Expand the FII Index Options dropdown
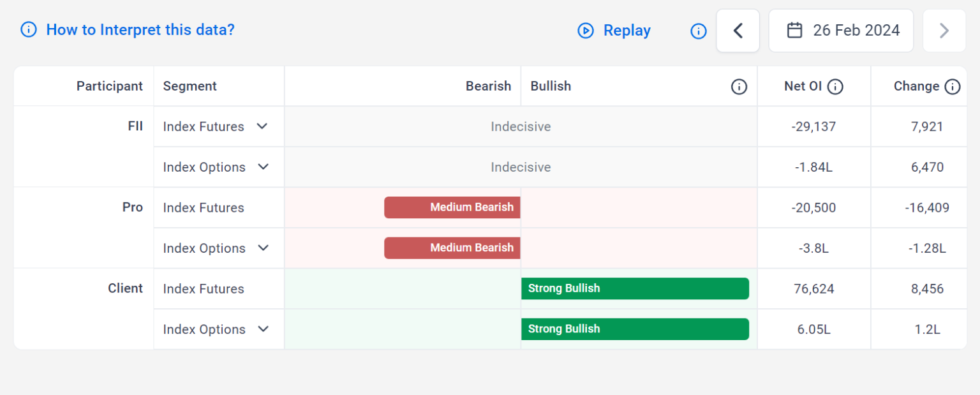980x395 pixels. [262, 167]
